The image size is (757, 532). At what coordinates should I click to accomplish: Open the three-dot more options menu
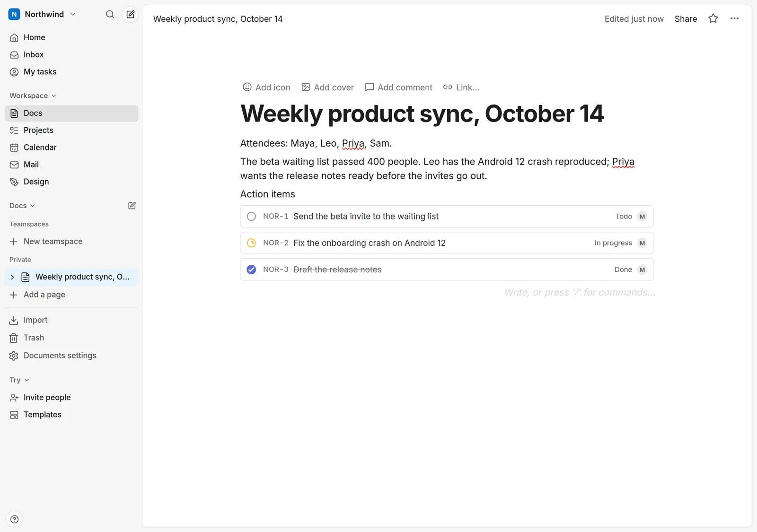coord(734,18)
